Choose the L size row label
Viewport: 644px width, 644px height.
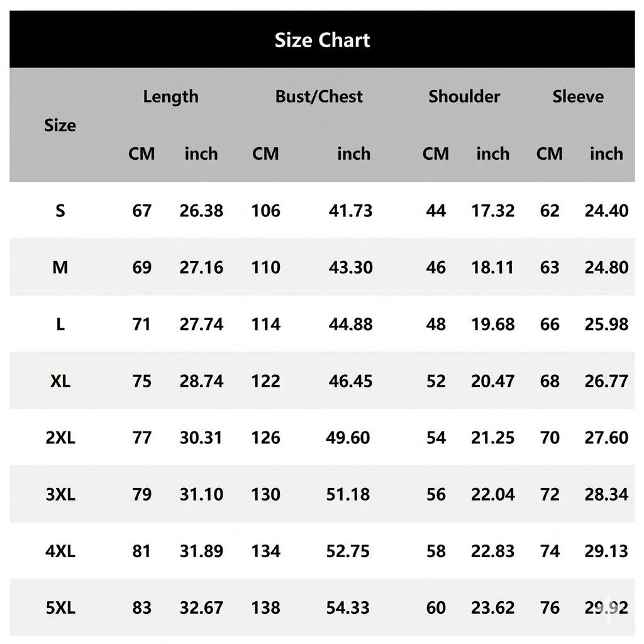click(60, 325)
